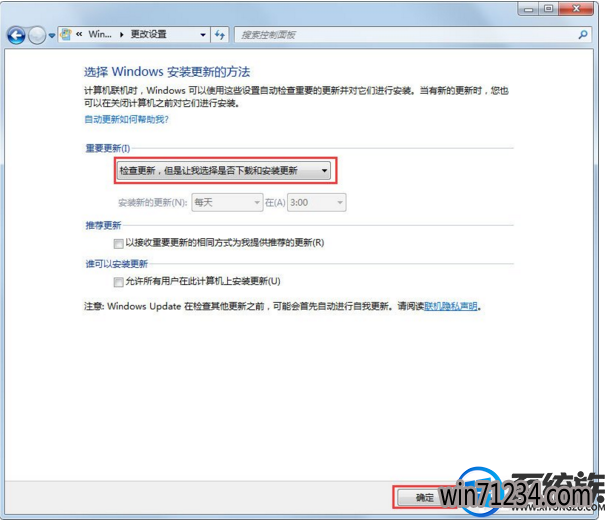Image resolution: width=605 pixels, height=520 pixels.
Task: Open the address bar history dropdown
Action: tap(203, 35)
